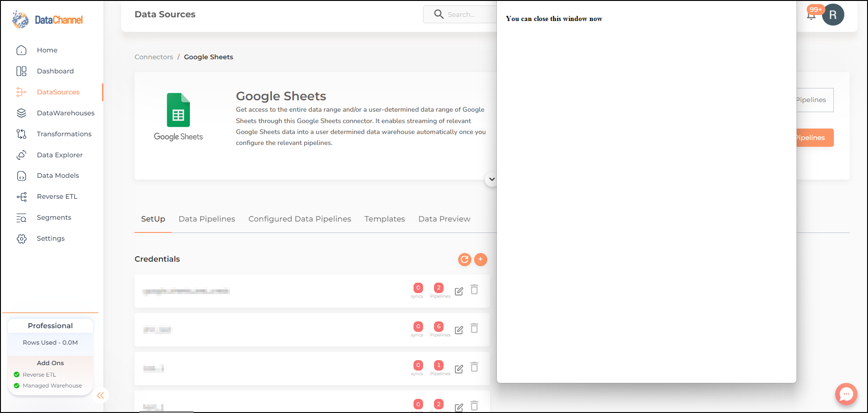Edit the first credential with pencil icon
868x413 pixels.
459,291
